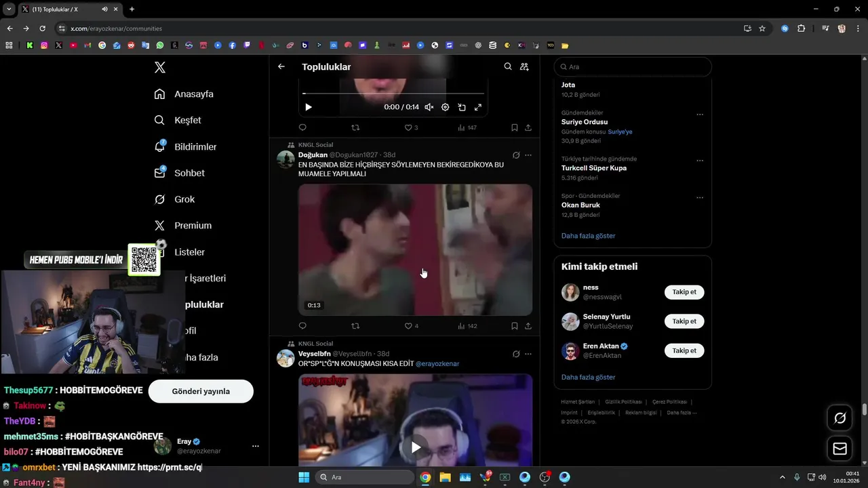Open more options on Veyselbfn's post
Image resolution: width=868 pixels, height=488 pixels.
(528, 354)
